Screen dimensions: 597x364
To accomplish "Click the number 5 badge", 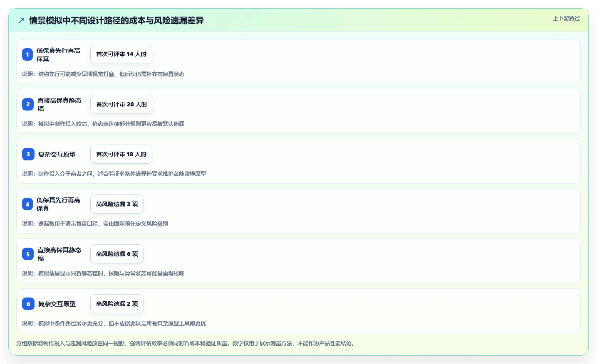I will 28,254.
